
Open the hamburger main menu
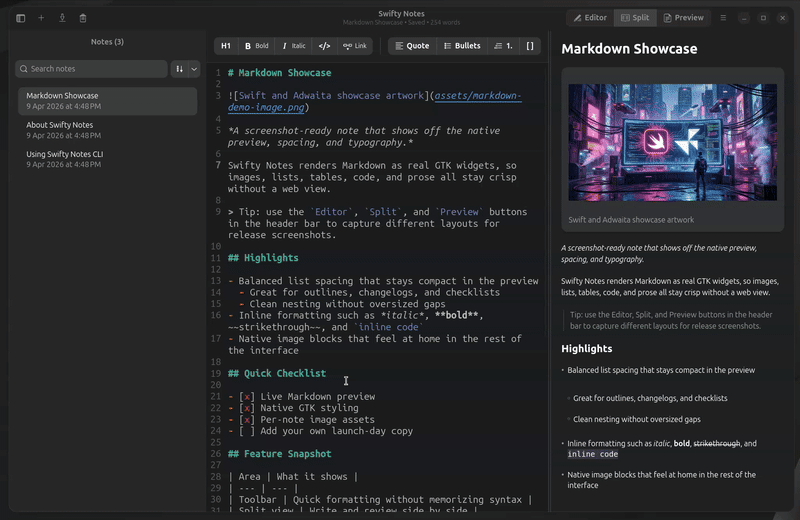point(723,18)
